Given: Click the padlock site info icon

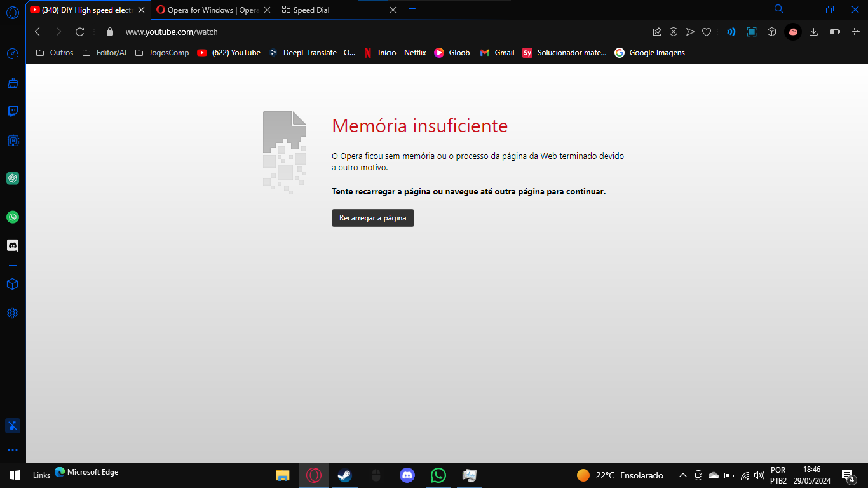Looking at the screenshot, I should click(110, 32).
